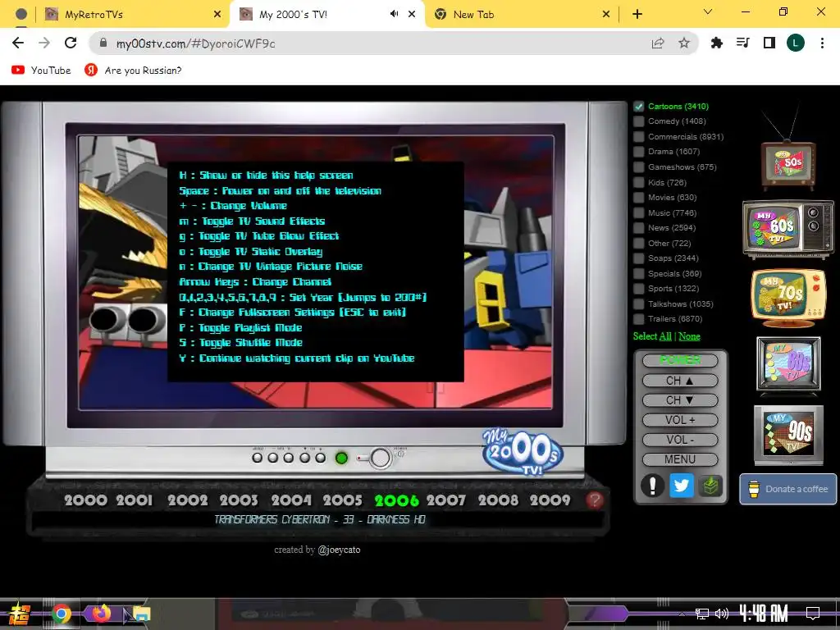Open the notification center icon
Screen dimensions: 840x630
[x=813, y=614]
